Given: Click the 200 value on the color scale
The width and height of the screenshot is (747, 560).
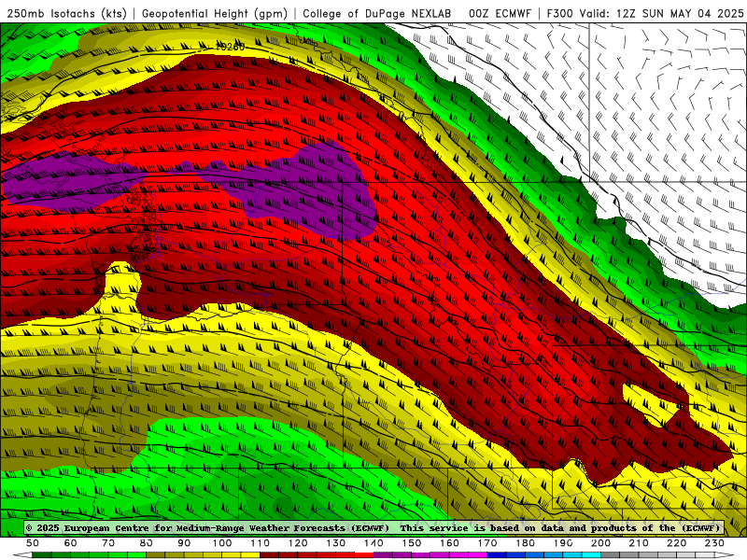Looking at the screenshot, I should coord(600,543).
